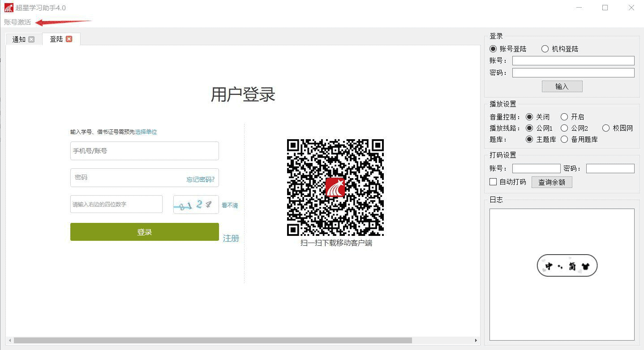The image size is (644, 350).
Task: Select 校园网 playback line
Action: click(x=606, y=128)
